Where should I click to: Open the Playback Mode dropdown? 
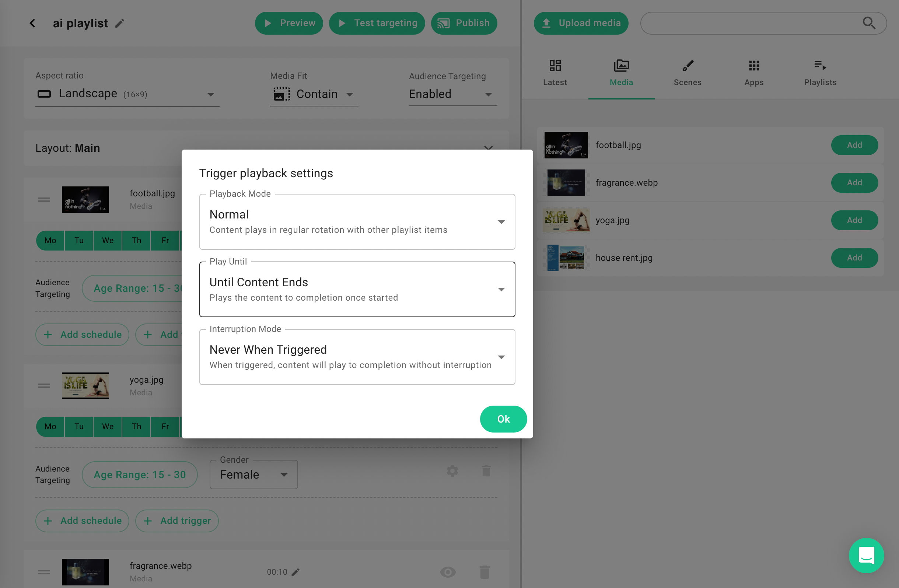[357, 222]
